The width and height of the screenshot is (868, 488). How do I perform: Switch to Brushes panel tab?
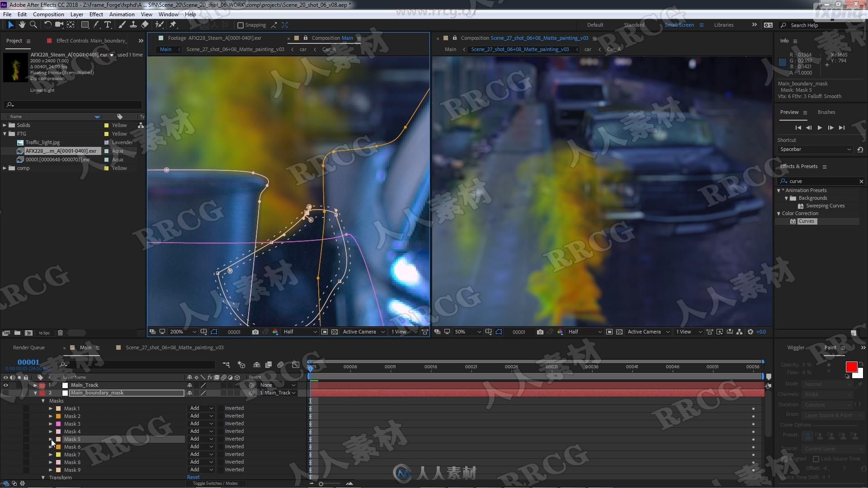click(x=826, y=112)
